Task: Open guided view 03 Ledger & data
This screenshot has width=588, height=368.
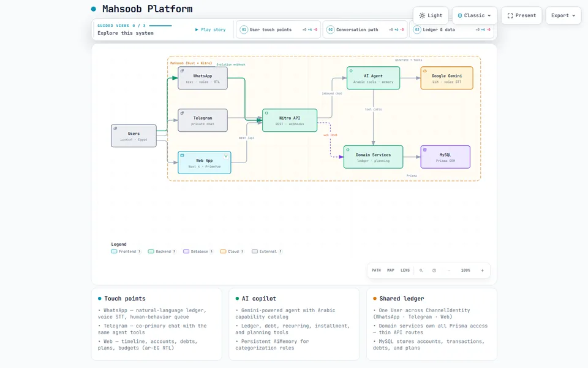Action: click(451, 29)
